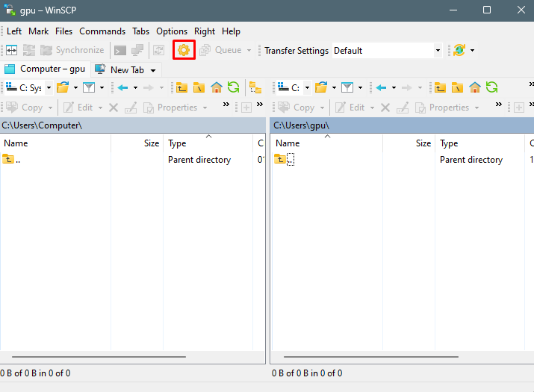Open the Files menu
The width and height of the screenshot is (534, 392).
pyautogui.click(x=63, y=31)
